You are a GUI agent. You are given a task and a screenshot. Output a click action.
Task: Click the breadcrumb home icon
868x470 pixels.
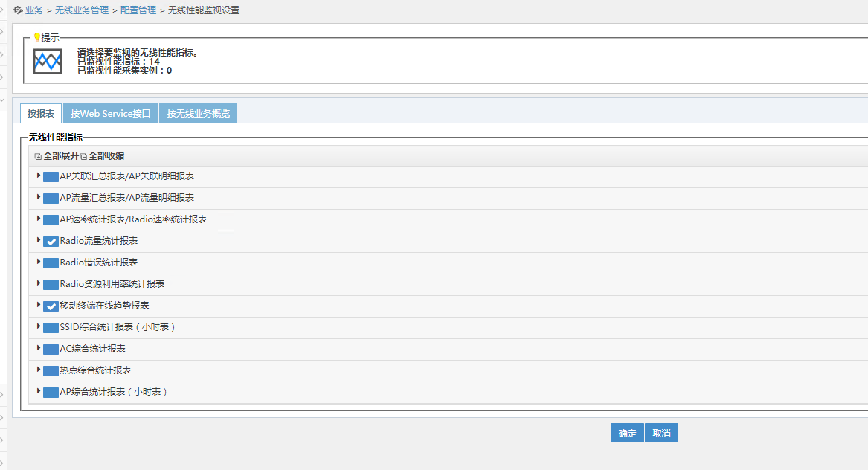coord(18,10)
